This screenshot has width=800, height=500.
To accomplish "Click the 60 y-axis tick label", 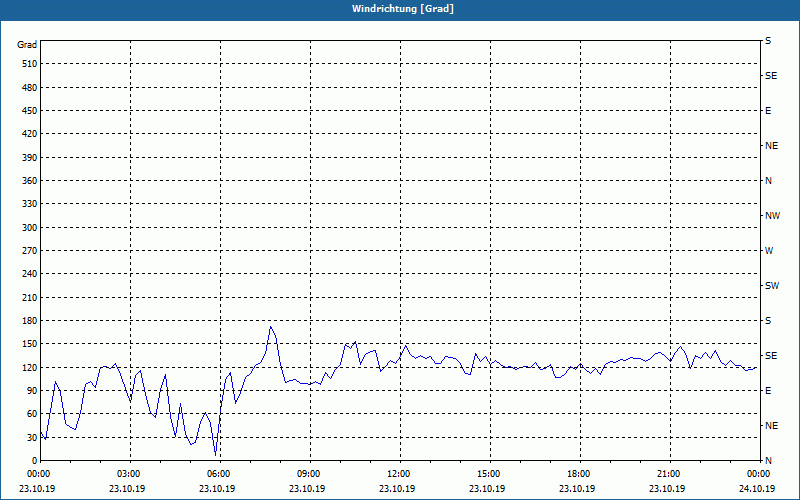I will (32, 414).
